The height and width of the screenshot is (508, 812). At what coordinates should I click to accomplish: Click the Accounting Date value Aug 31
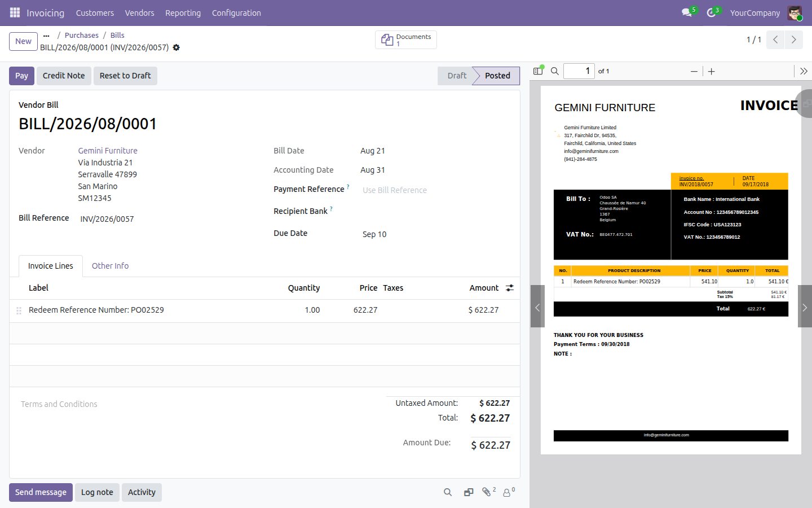pyautogui.click(x=373, y=170)
